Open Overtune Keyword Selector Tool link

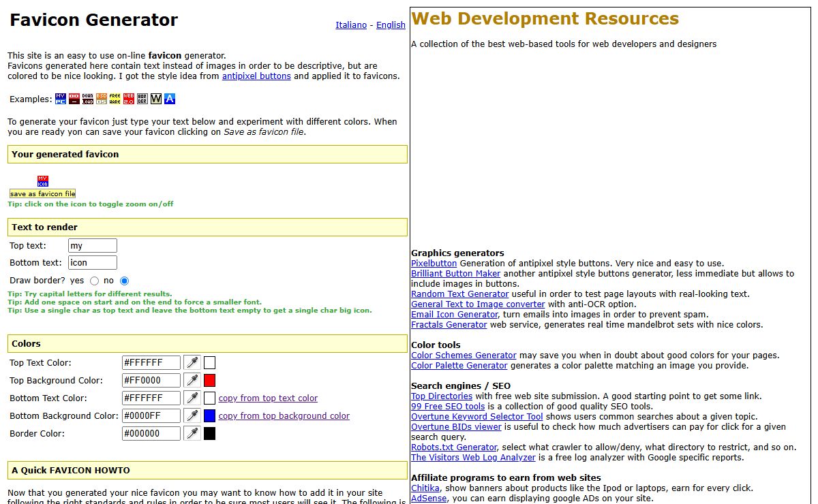(477, 416)
